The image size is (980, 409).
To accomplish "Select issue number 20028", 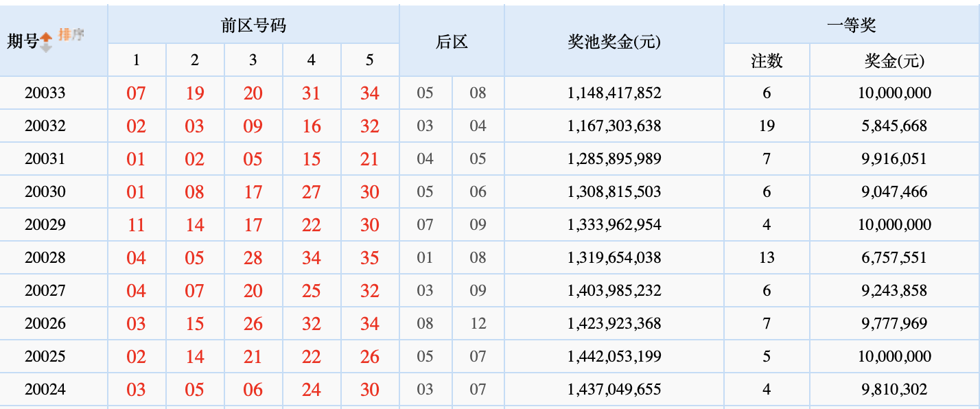I will (45, 257).
